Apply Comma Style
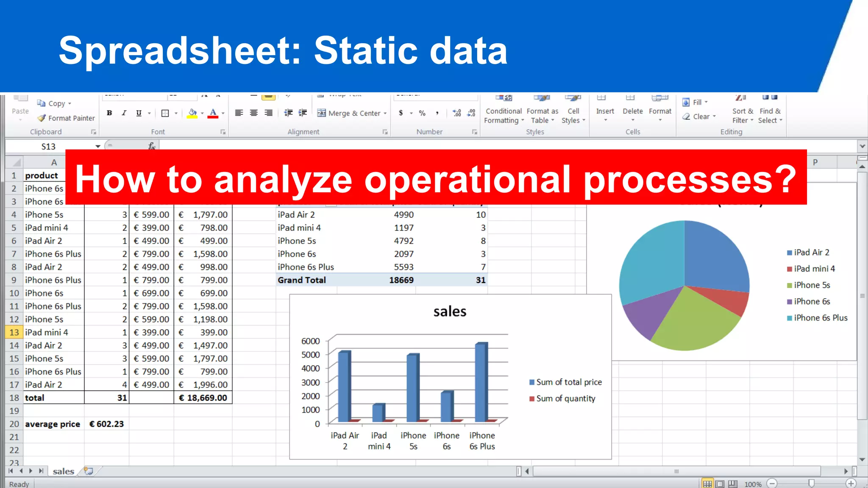868x488 pixels. (437, 113)
